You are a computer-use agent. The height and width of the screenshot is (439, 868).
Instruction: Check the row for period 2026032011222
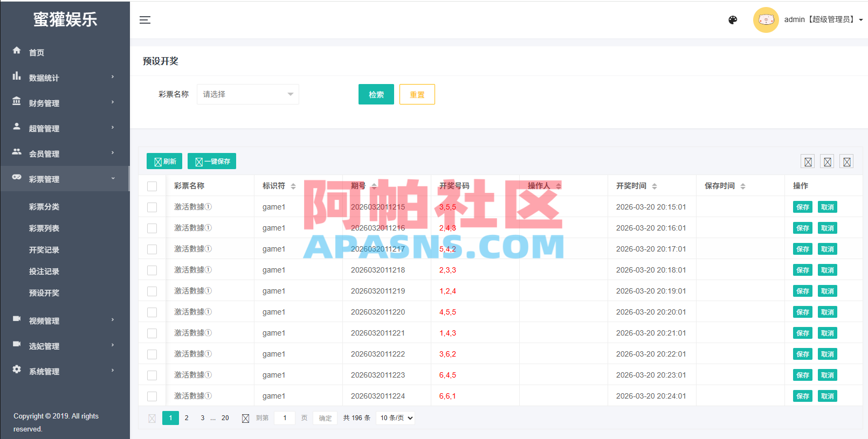(x=152, y=354)
